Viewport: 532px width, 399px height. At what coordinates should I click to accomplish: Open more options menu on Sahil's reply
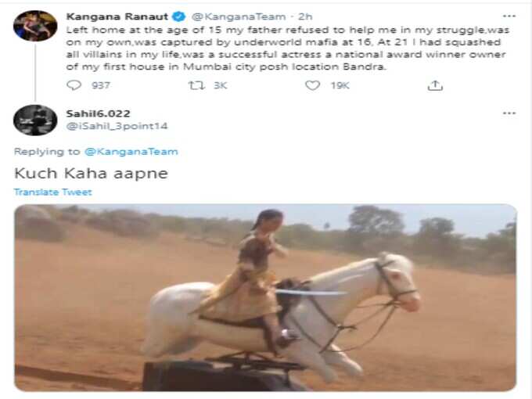(509, 113)
